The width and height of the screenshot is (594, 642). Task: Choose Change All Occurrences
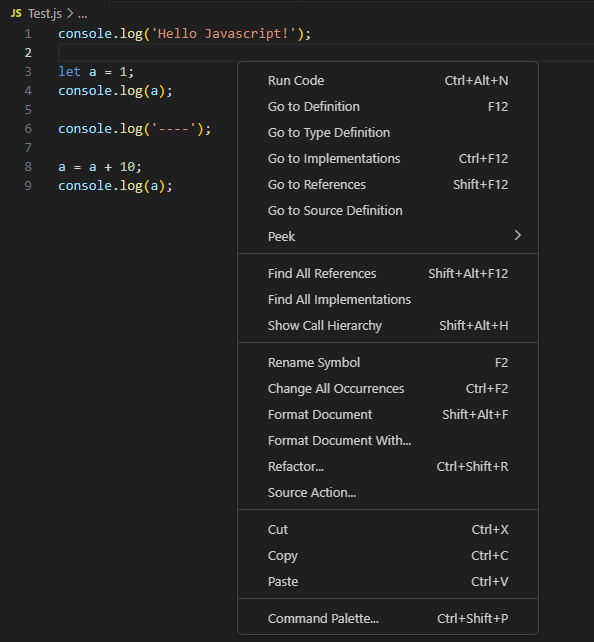(388, 389)
